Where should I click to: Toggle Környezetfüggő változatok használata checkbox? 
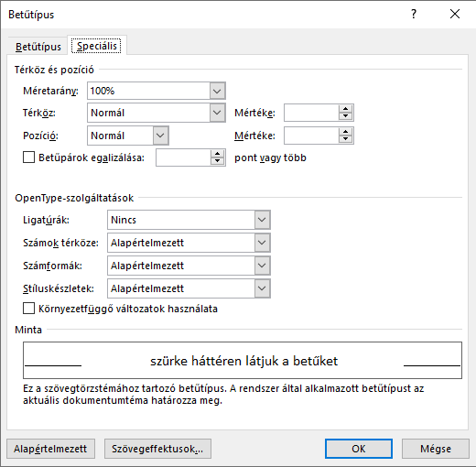(28, 309)
